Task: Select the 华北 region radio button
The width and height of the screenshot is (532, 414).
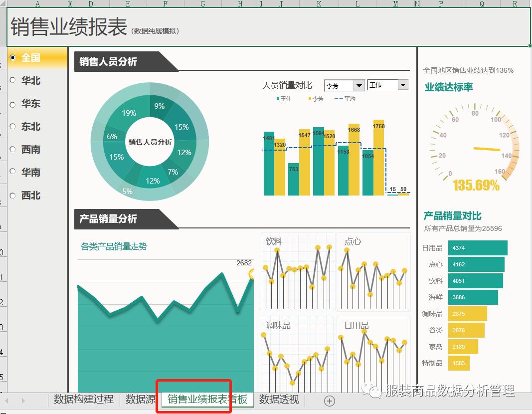Action: click(x=13, y=80)
